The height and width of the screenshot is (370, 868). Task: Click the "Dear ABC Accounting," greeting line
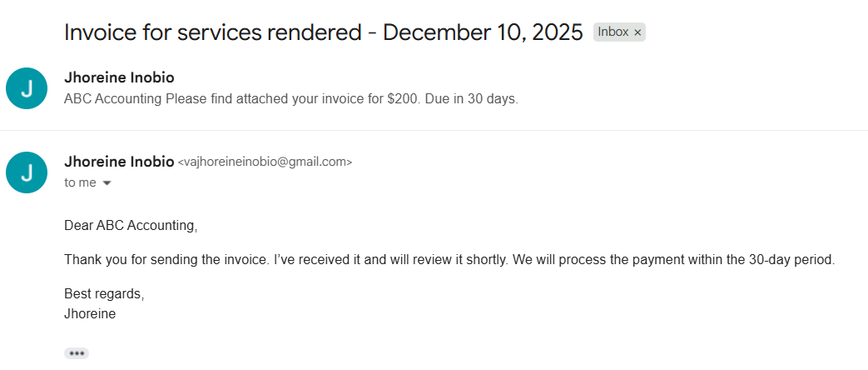pos(131,225)
